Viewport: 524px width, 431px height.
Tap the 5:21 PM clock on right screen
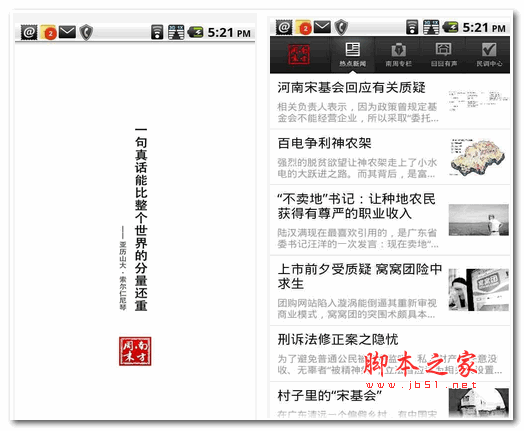click(484, 27)
